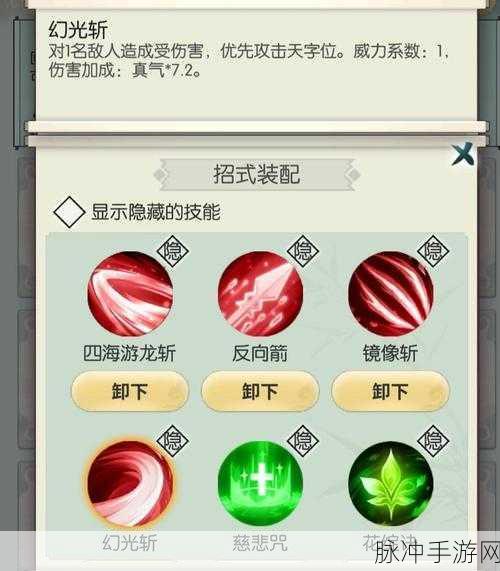500x571 pixels.
Task: Toggle 显示隐藏的技能 diamond checkbox
Action: [x=69, y=212]
